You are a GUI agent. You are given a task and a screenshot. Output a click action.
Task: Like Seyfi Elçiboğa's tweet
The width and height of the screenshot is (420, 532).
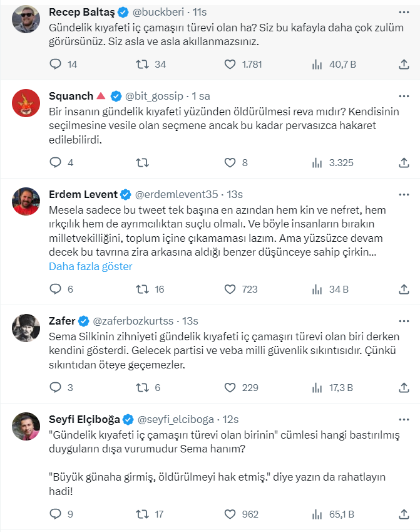click(x=230, y=514)
